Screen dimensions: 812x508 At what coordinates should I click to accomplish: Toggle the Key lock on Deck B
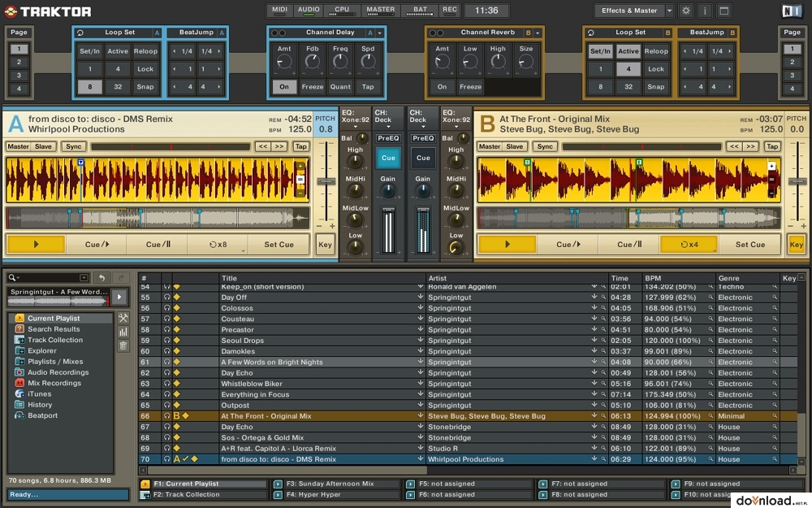point(797,244)
